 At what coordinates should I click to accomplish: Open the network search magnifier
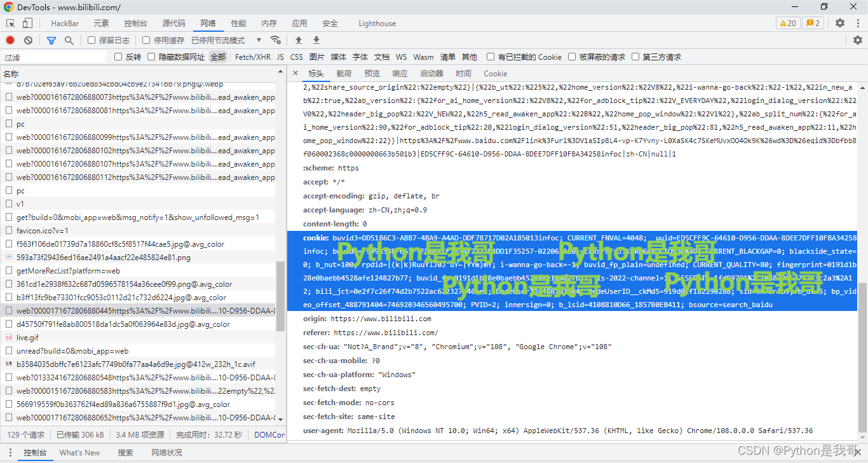click(x=69, y=40)
